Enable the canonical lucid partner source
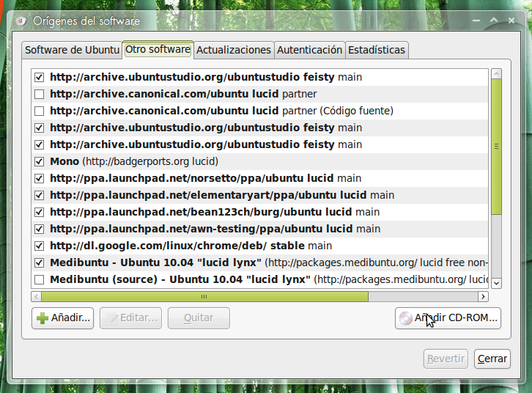532x393 pixels. pyautogui.click(x=40, y=94)
